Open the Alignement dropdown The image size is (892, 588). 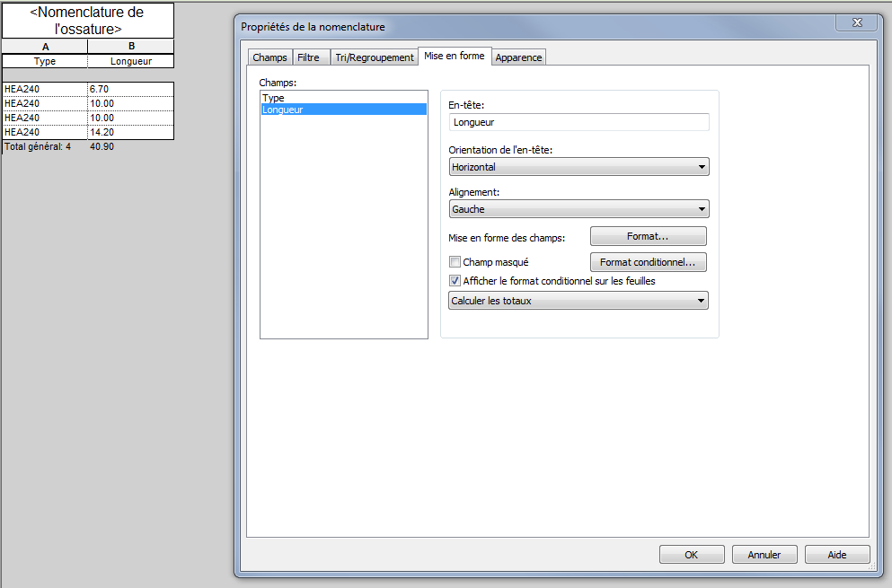578,209
